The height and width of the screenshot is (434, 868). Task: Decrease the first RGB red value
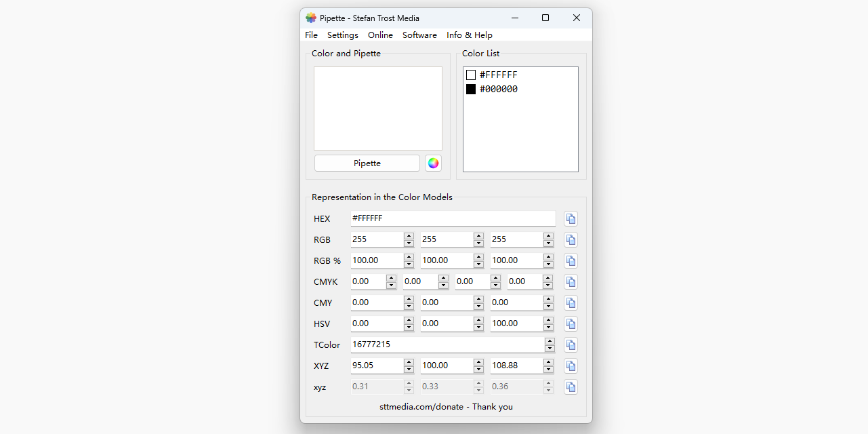pos(409,243)
